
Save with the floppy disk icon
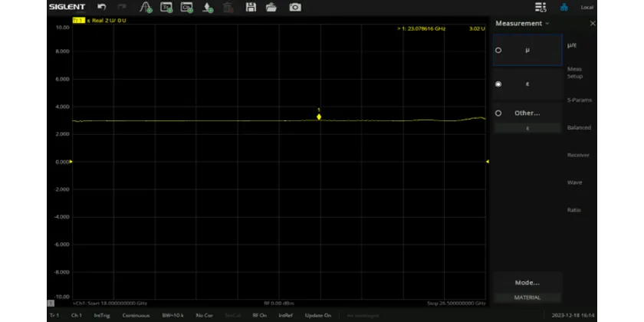coord(251,7)
